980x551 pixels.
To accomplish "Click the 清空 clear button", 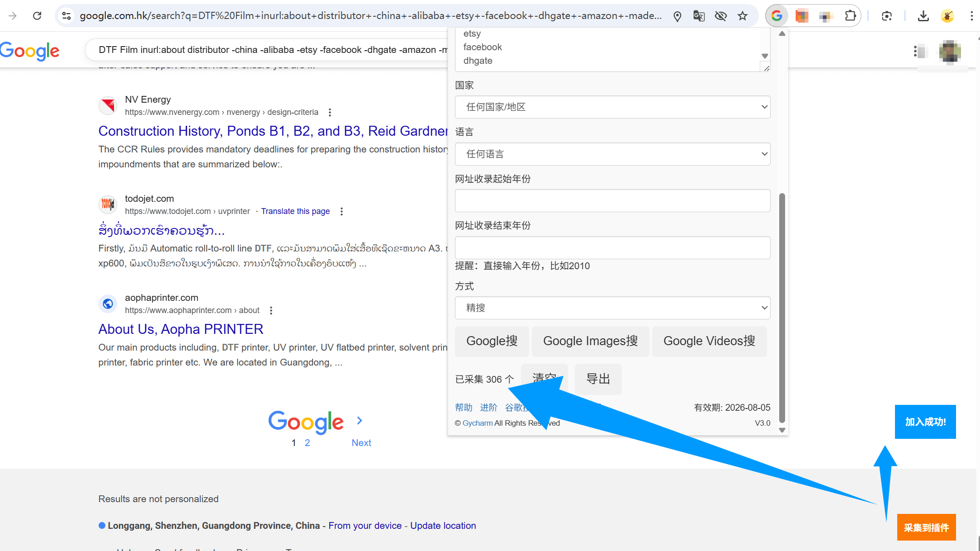I will (544, 378).
